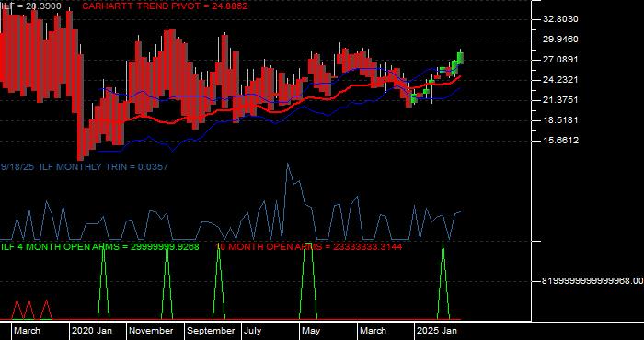Select the green Open Arms spike above 2025 Jan

[x=443, y=280]
